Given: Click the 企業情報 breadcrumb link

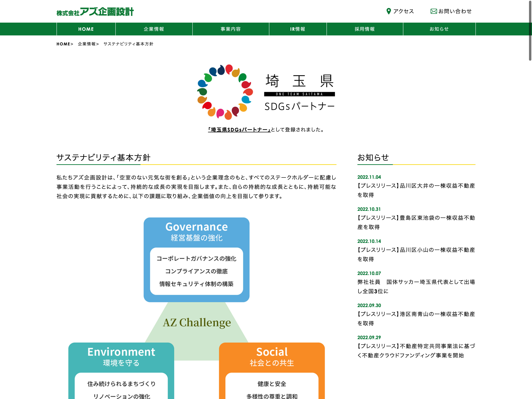Looking at the screenshot, I should tap(87, 44).
